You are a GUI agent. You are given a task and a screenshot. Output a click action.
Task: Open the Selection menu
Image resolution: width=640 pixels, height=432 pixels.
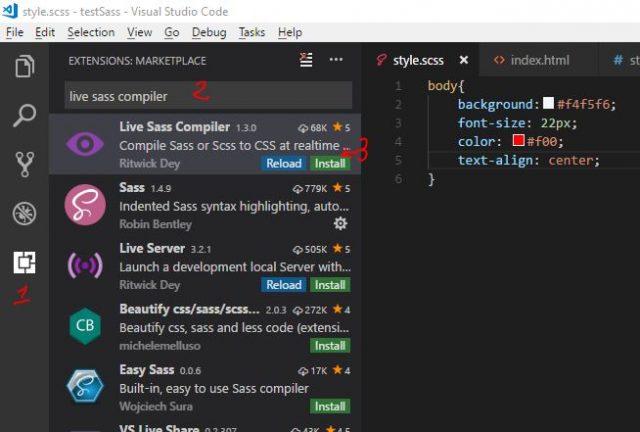pos(91,32)
